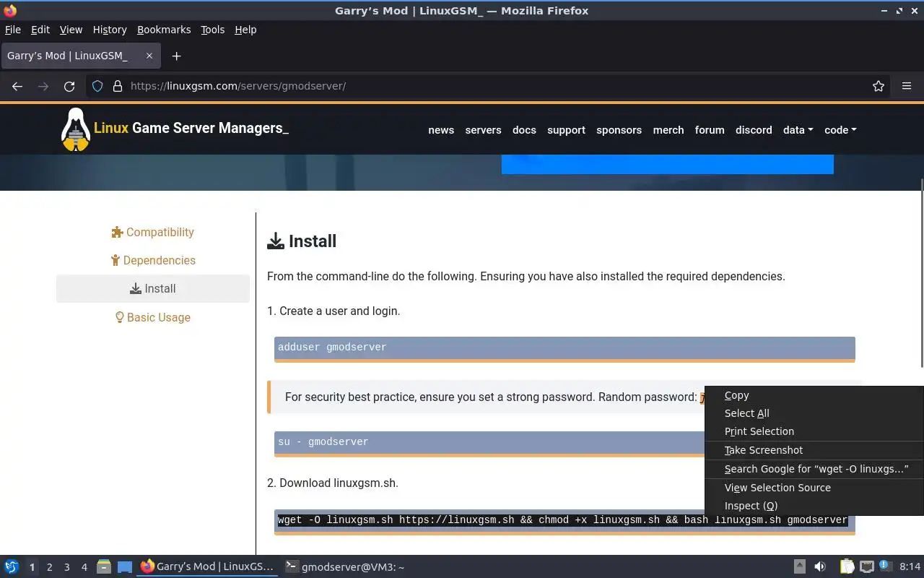The width and height of the screenshot is (924, 578).
Task: Launch the file manager from the taskbar
Action: point(104,567)
